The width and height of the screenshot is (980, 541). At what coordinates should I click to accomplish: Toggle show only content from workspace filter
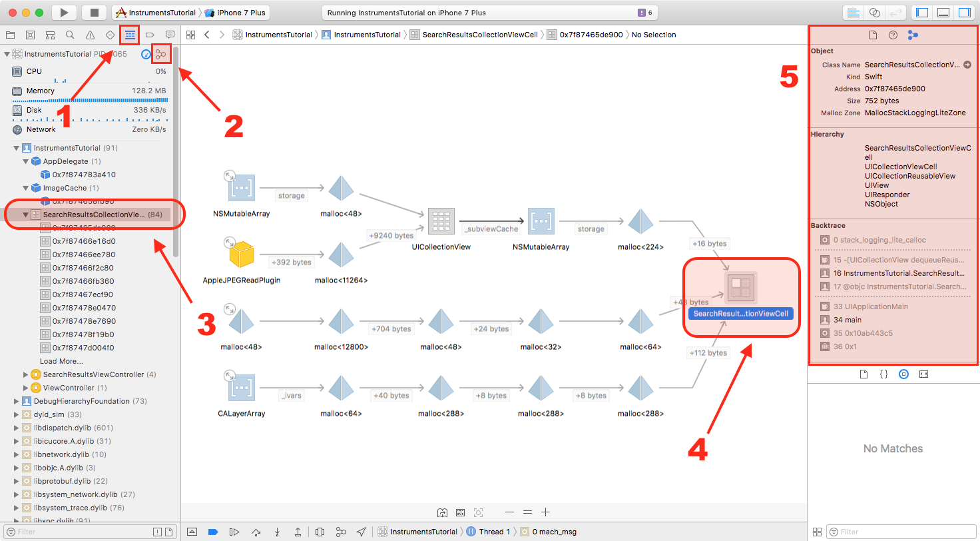pyautogui.click(x=169, y=532)
